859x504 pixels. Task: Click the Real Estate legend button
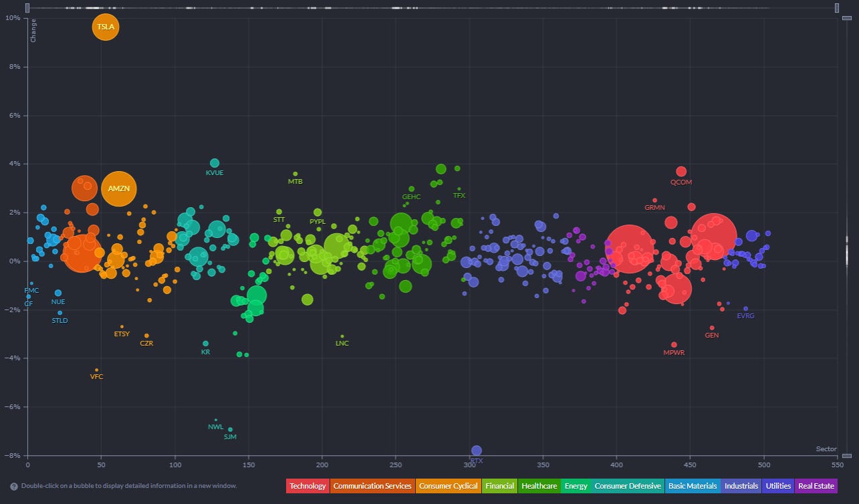point(816,486)
